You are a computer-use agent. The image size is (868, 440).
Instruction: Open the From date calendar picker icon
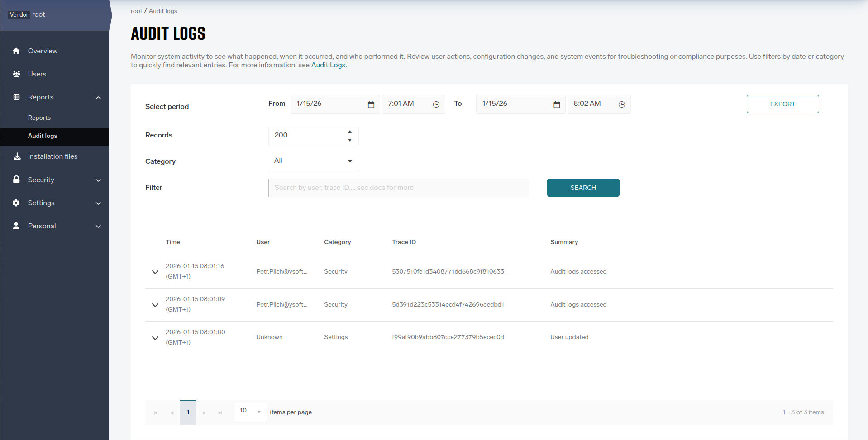pyautogui.click(x=371, y=104)
